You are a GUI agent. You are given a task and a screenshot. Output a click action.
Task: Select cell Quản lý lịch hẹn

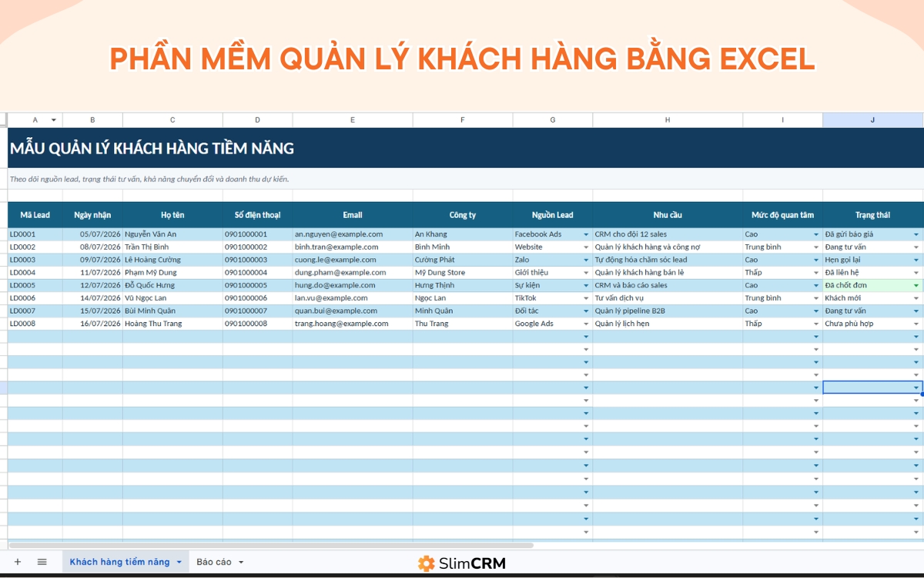[668, 324]
